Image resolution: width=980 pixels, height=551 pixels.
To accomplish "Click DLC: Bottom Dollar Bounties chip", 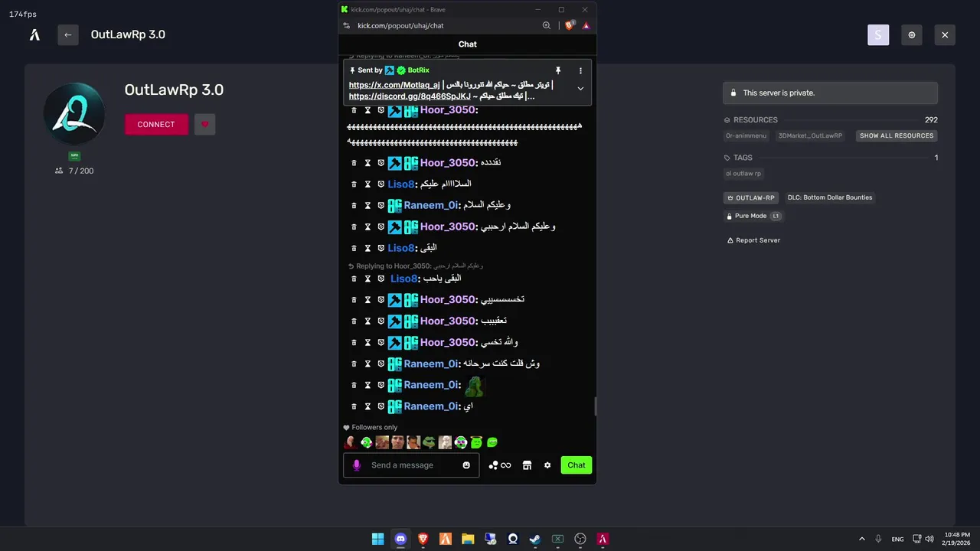I will (830, 197).
